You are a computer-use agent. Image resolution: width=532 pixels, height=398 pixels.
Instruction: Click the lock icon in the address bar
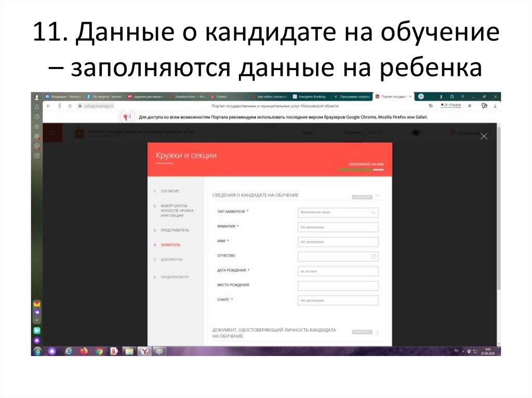pyautogui.click(x=80, y=106)
